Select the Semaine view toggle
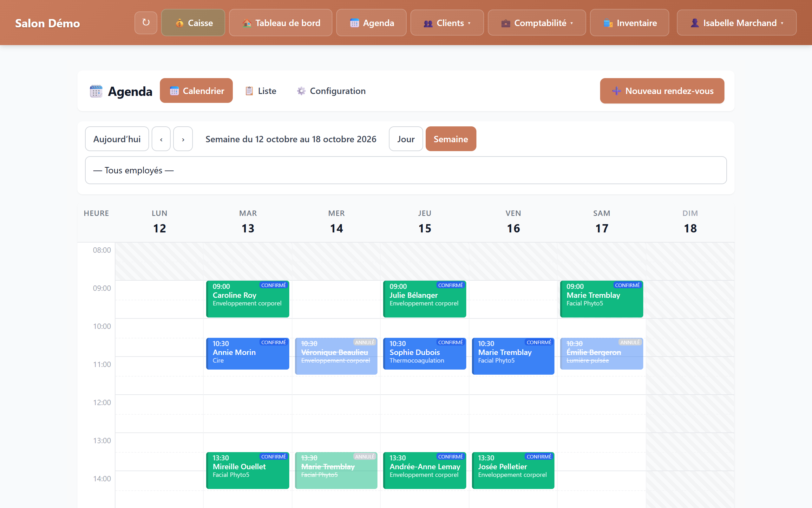This screenshot has width=812, height=508. [x=451, y=139]
